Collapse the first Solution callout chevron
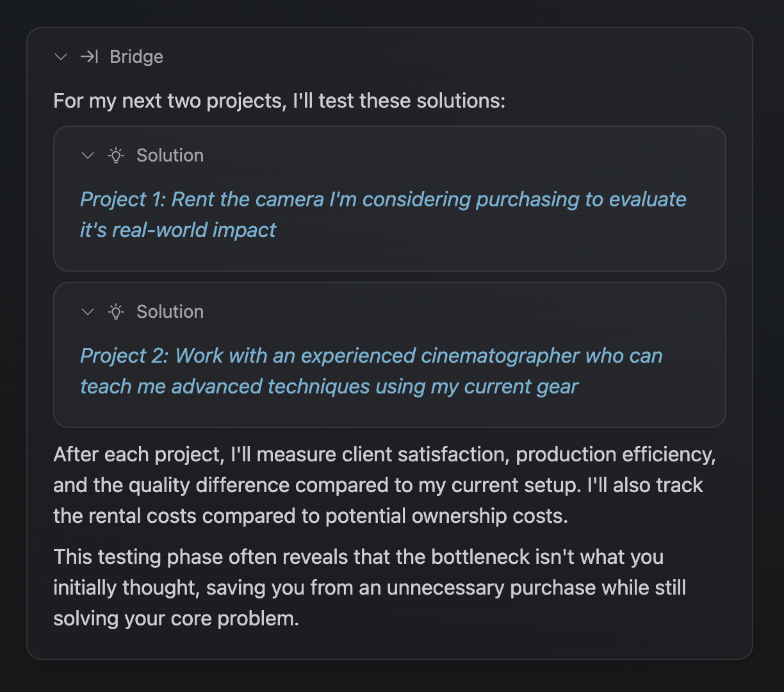The image size is (784, 692). 88,156
